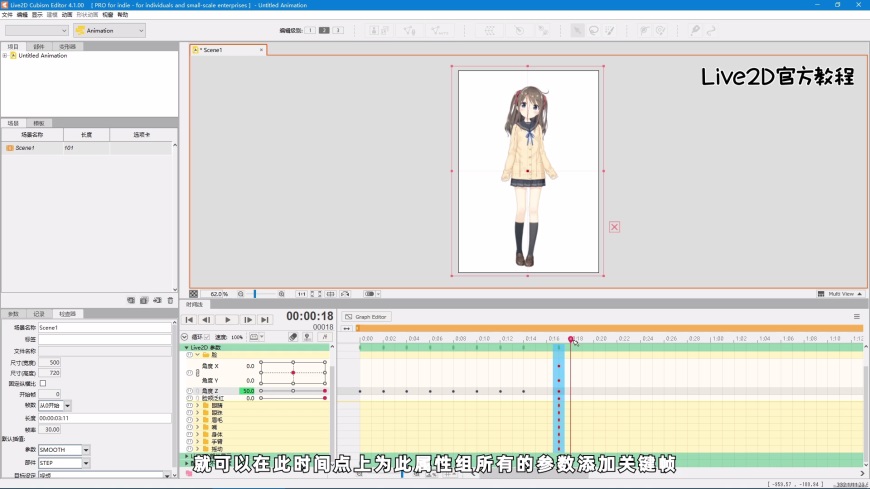Click the eraser icon in timeline toolbar

click(x=293, y=337)
